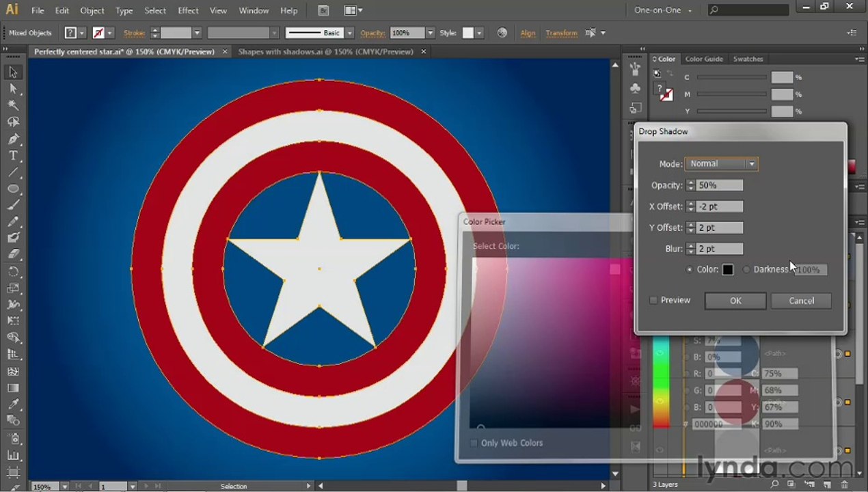Open Adobe Bridge from the menu bar

(323, 10)
